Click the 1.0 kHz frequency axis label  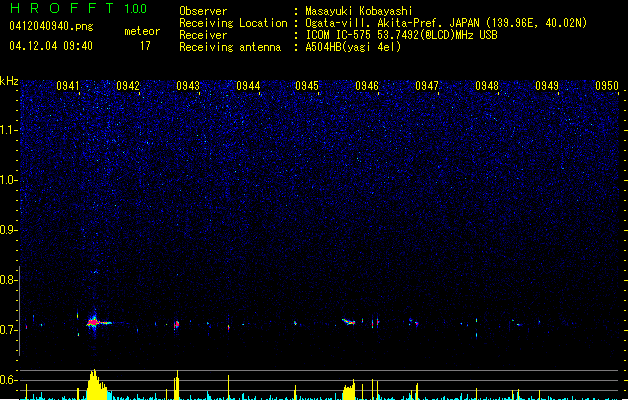tap(9, 180)
